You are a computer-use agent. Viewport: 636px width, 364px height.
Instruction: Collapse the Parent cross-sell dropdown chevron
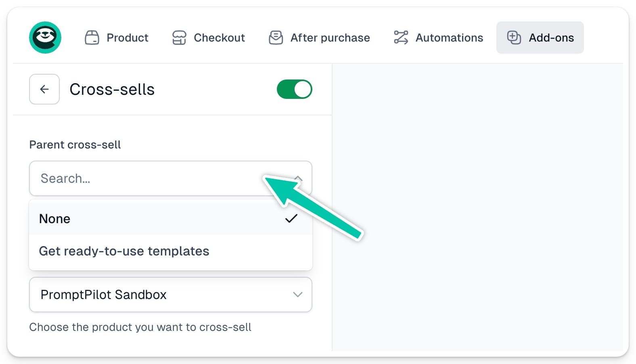click(x=298, y=178)
